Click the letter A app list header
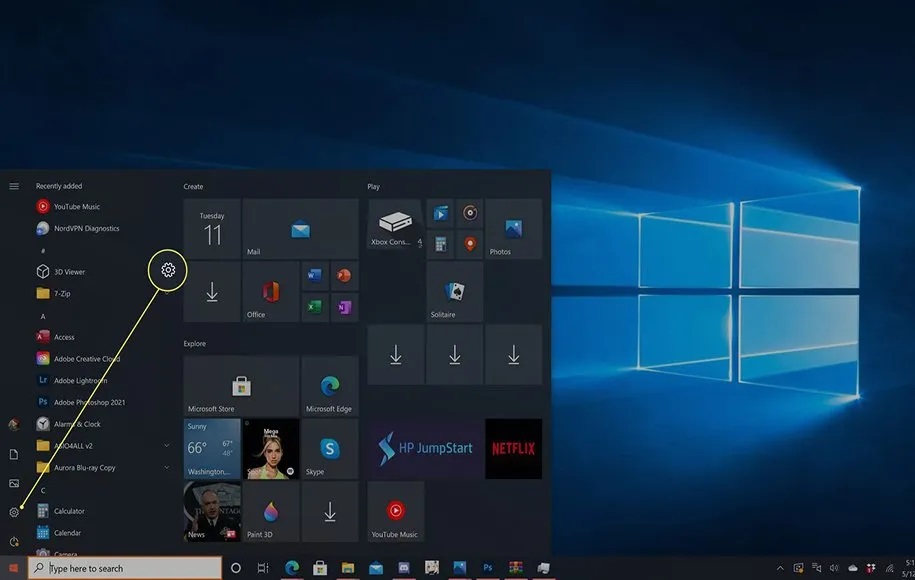The image size is (915, 580). point(43,316)
